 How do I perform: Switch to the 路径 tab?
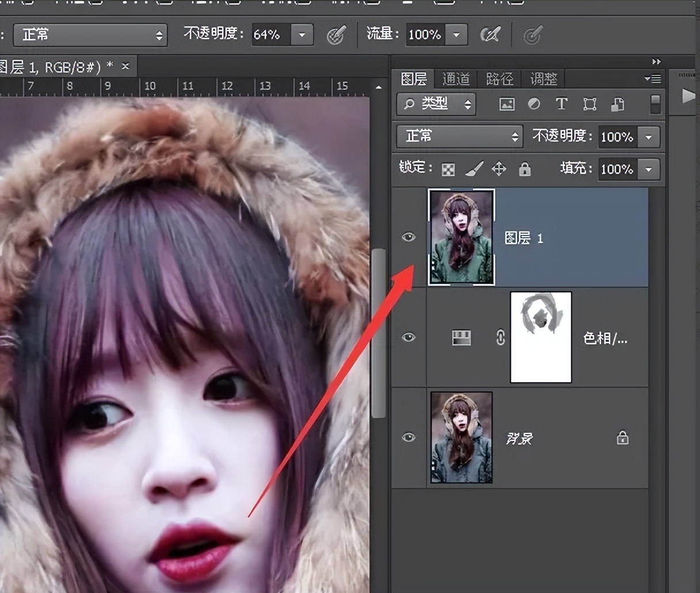(499, 78)
